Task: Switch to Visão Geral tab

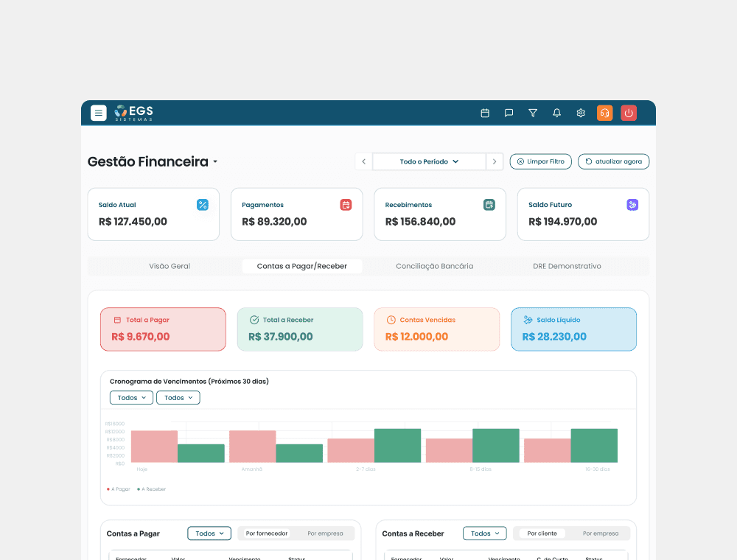Action: 170,266
